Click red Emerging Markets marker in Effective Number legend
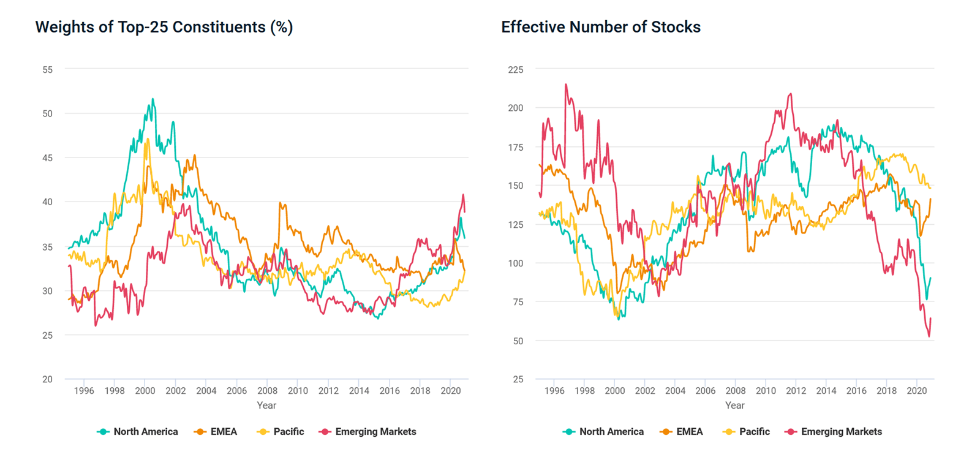Screen dimensions: 980x457 [791, 432]
